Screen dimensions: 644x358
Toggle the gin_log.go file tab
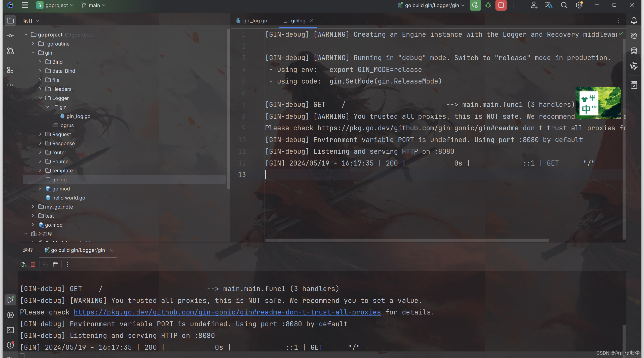click(255, 21)
